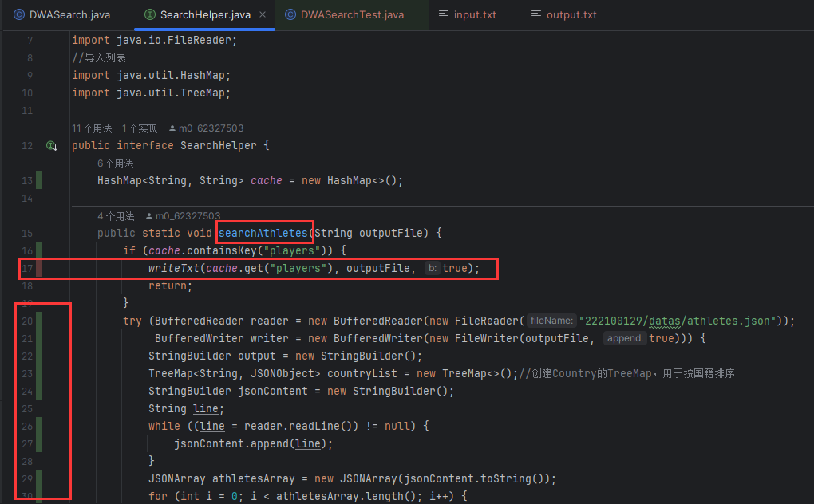The height and width of the screenshot is (504, 814).
Task: Click the //导入列表 comment
Action: coord(99,57)
